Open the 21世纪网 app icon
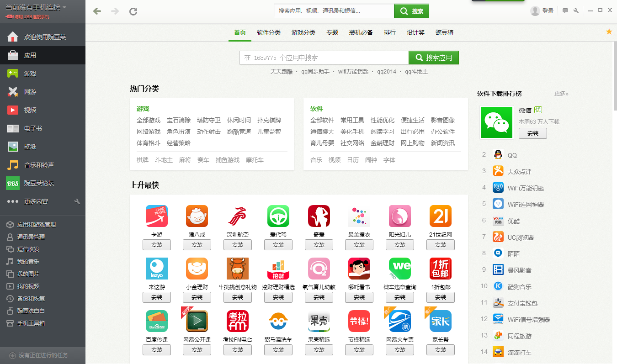The image size is (617, 364). (441, 216)
